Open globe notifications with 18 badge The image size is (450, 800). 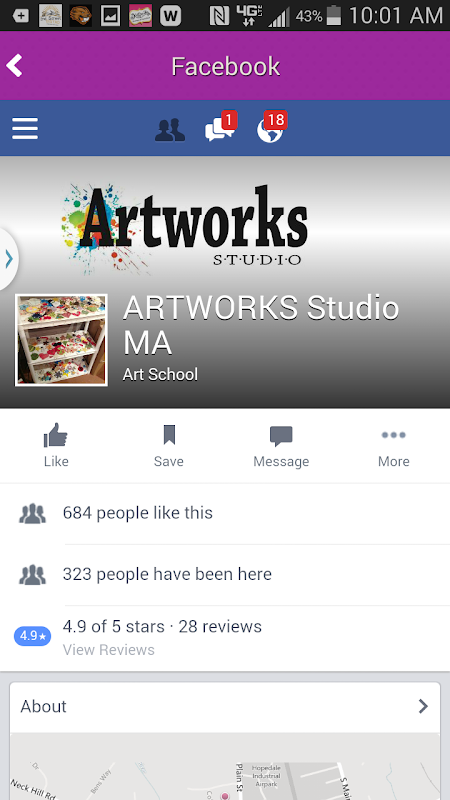[x=271, y=128]
